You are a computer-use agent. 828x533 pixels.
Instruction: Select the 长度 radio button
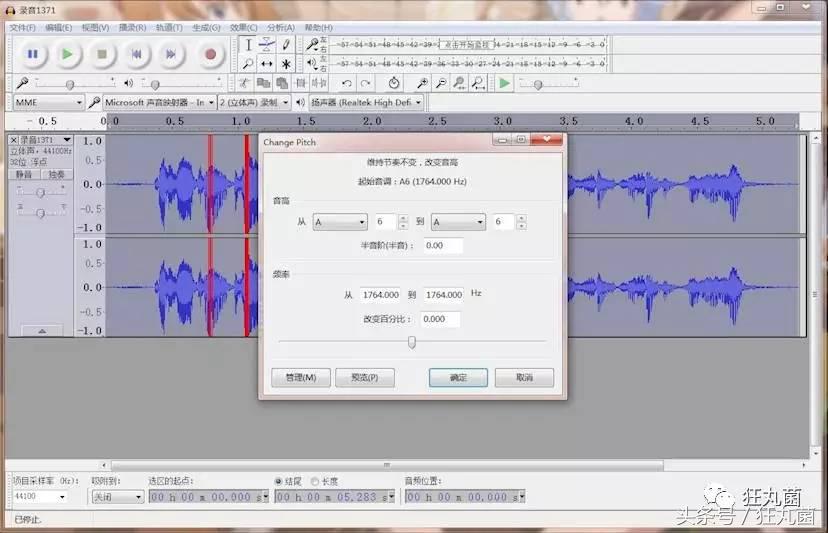coord(315,481)
